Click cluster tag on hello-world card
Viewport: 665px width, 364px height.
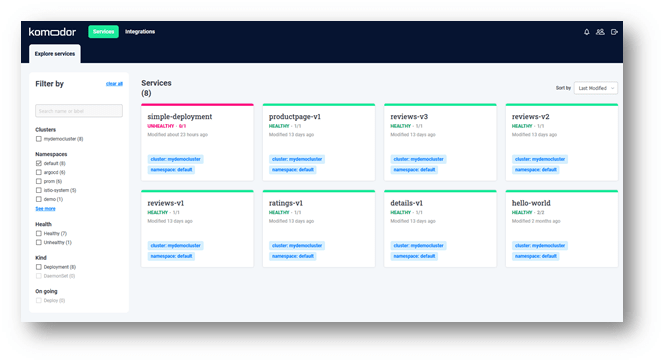pyautogui.click(x=540, y=246)
